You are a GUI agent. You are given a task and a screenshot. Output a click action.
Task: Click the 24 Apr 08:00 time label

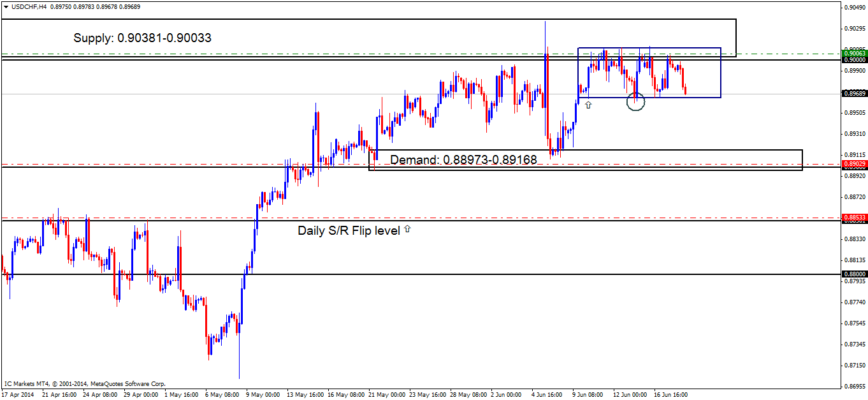click(x=99, y=395)
